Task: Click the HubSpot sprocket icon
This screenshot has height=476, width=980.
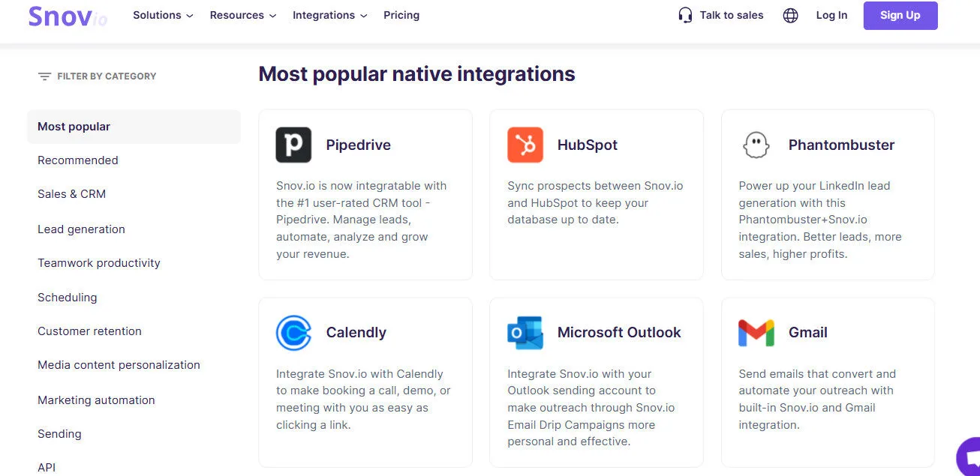Action: click(525, 145)
